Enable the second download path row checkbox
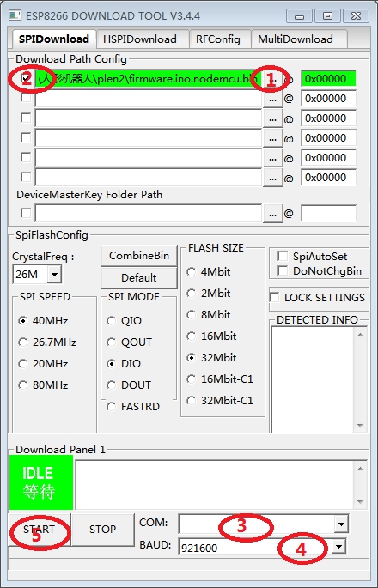Viewport: 378px width, 588px height. 26,98
